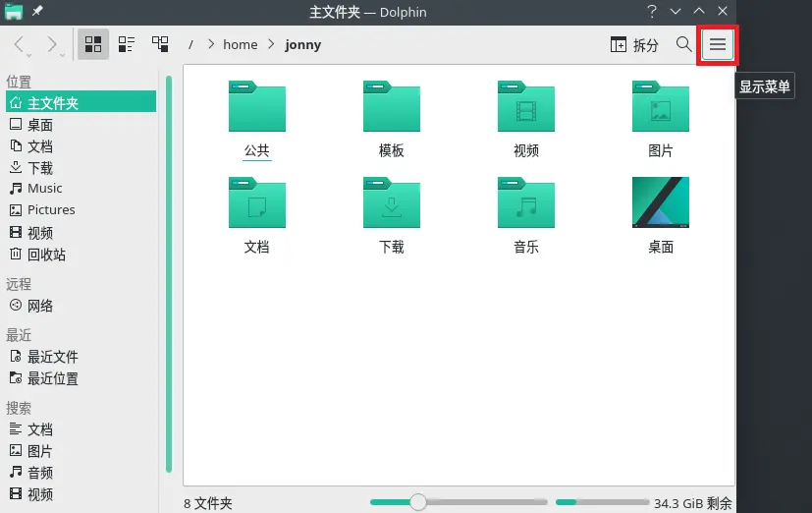
Task: Click chevron after root slash in breadcrumb
Action: tap(209, 45)
